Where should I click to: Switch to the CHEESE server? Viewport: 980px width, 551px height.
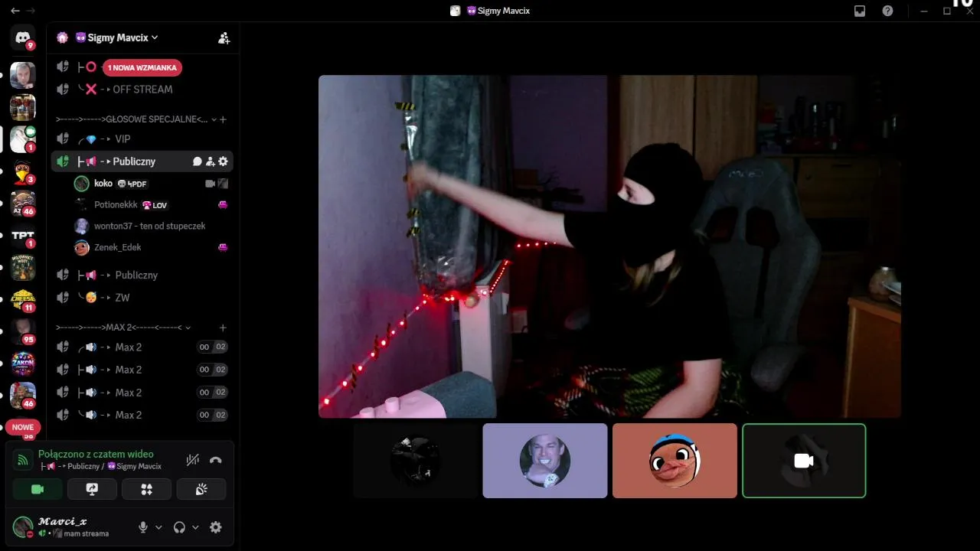(x=23, y=298)
